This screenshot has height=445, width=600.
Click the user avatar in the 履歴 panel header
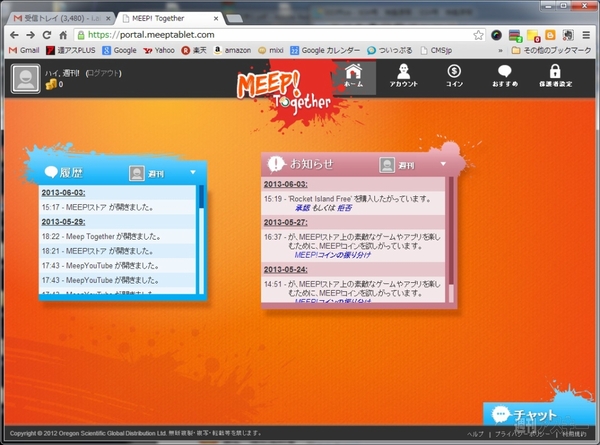tap(137, 173)
